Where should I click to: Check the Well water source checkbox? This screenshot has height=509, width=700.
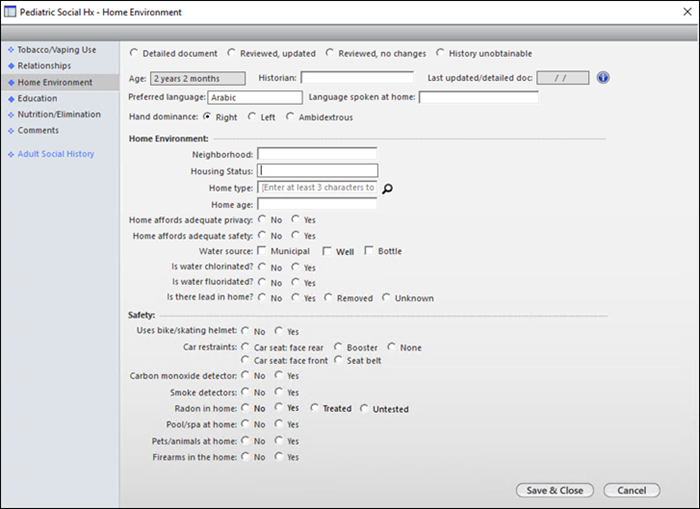click(x=328, y=251)
